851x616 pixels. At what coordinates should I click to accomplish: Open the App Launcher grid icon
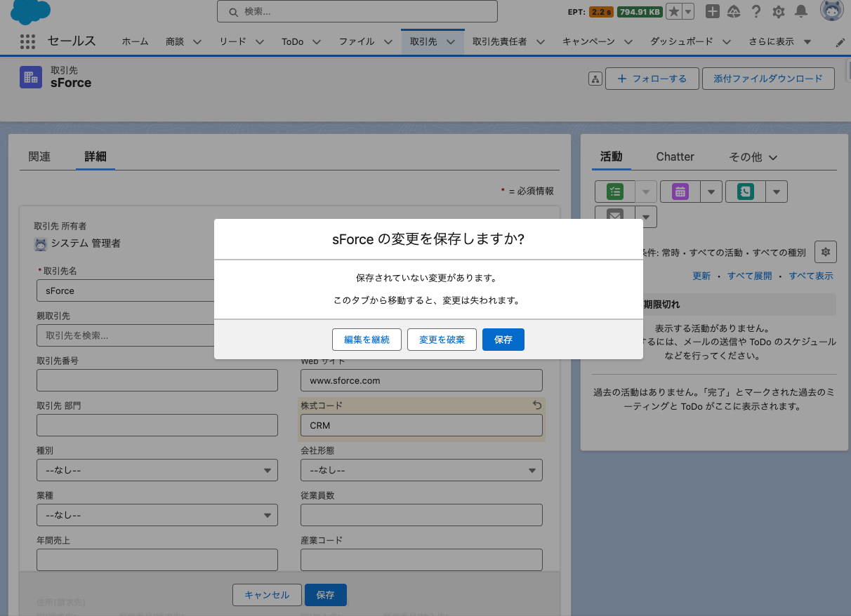(x=27, y=41)
